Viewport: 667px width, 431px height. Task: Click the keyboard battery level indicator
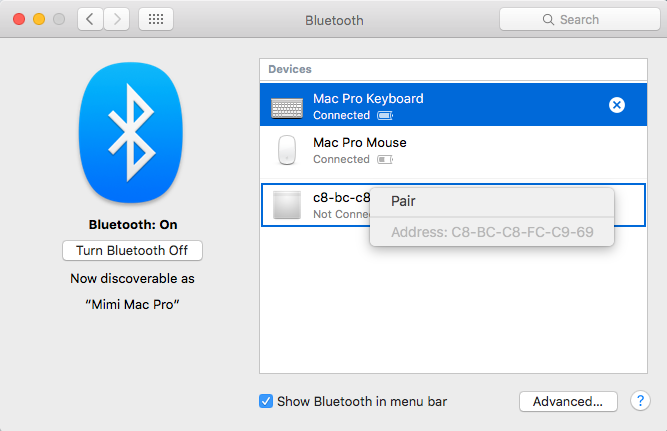[385, 116]
